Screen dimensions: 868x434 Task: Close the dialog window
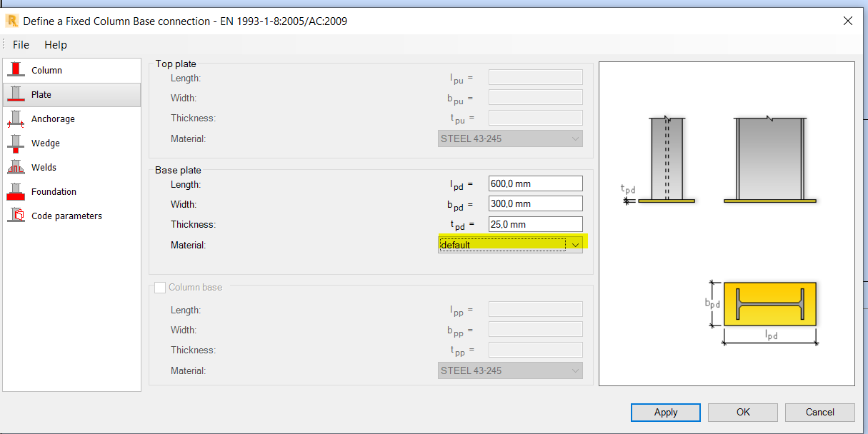pos(848,21)
